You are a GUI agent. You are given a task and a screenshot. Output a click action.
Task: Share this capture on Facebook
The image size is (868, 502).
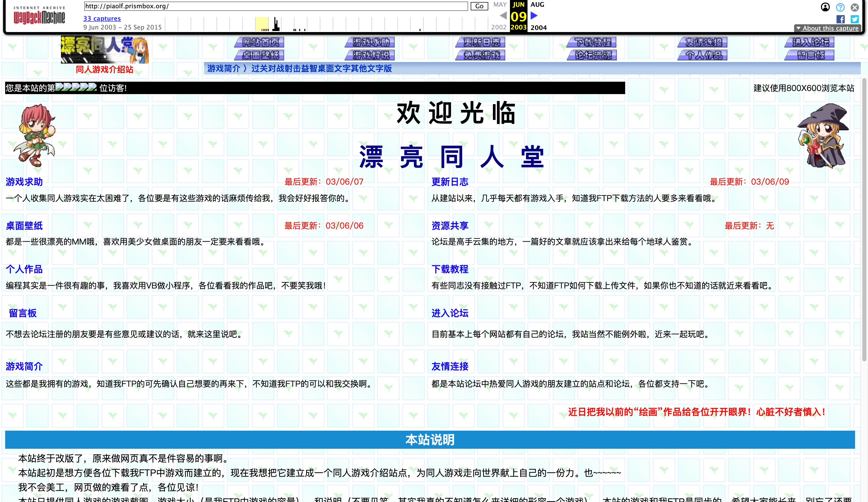(840, 19)
